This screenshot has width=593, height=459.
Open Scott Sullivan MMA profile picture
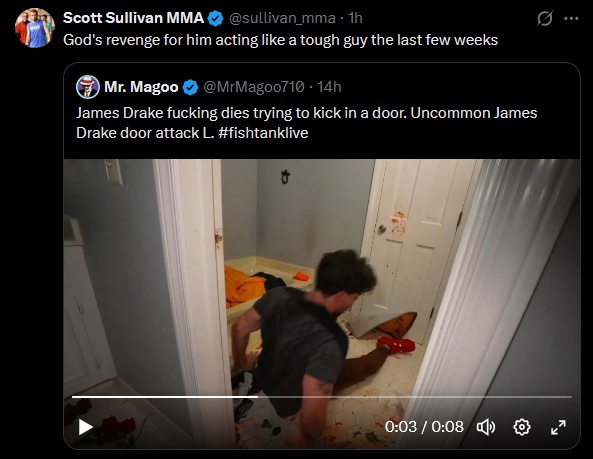coord(35,28)
